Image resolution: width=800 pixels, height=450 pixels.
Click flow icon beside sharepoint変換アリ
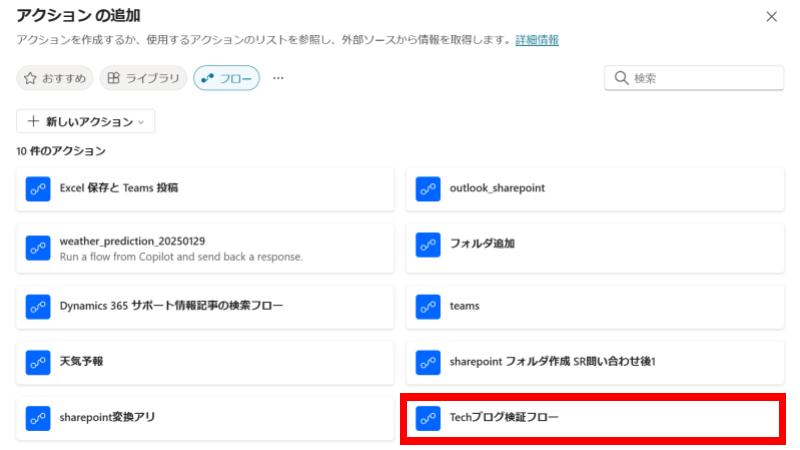(38, 418)
